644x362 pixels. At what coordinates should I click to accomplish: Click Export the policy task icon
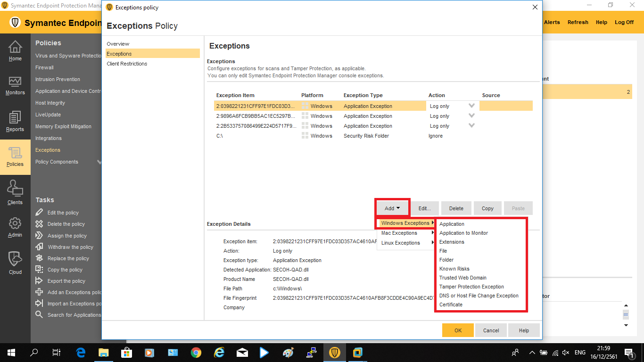tap(40, 281)
